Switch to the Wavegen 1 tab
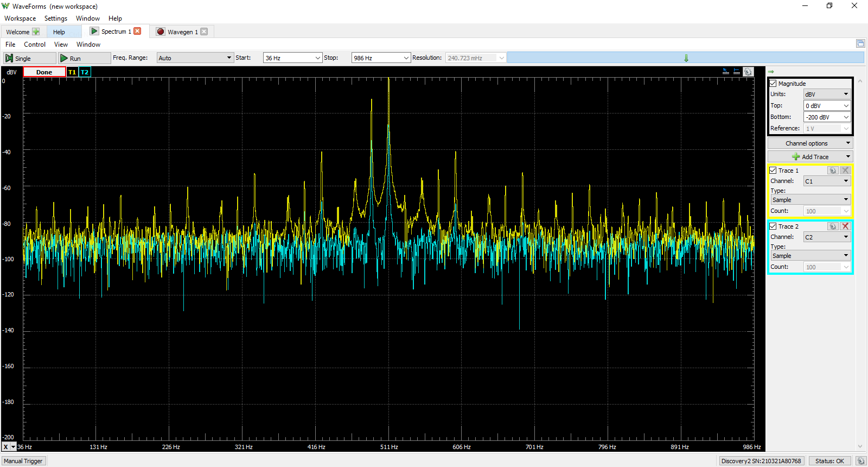The width and height of the screenshot is (868, 467). tap(182, 32)
